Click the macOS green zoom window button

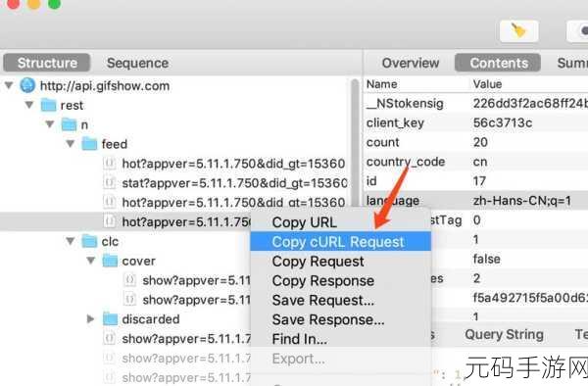click(x=54, y=3)
